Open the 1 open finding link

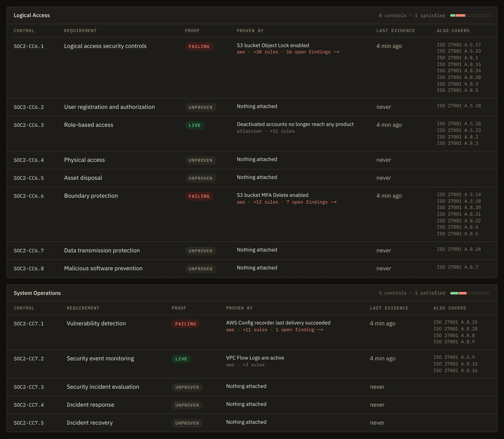coord(299,330)
